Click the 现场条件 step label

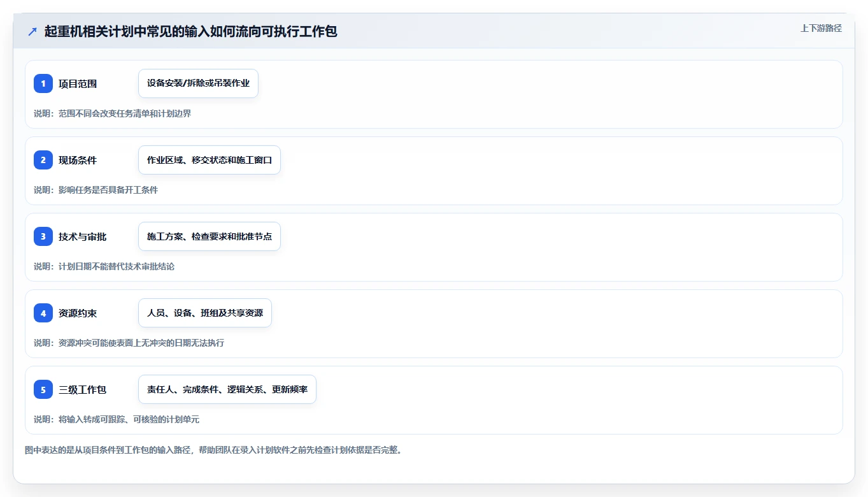tap(78, 160)
